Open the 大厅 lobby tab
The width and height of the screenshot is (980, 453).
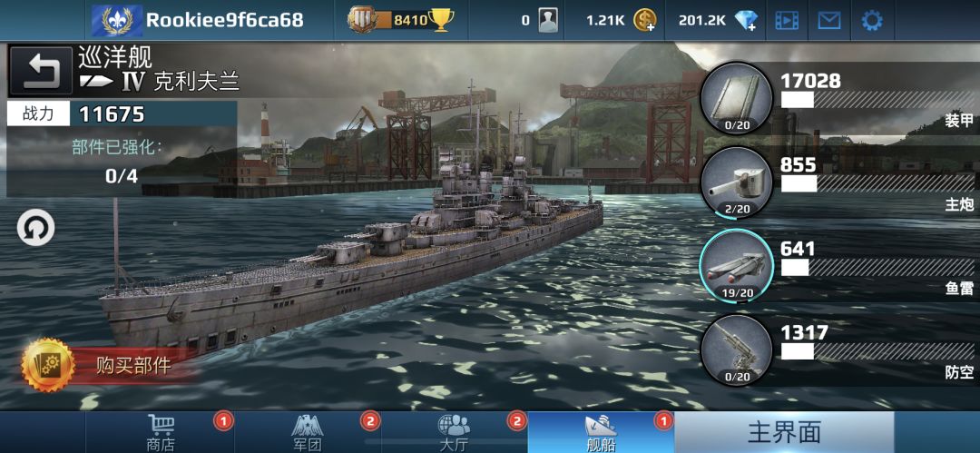tap(454, 432)
